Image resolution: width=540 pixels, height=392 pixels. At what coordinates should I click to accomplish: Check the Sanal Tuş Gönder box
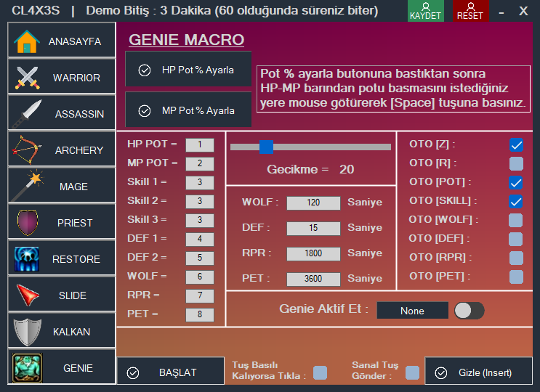click(x=412, y=372)
